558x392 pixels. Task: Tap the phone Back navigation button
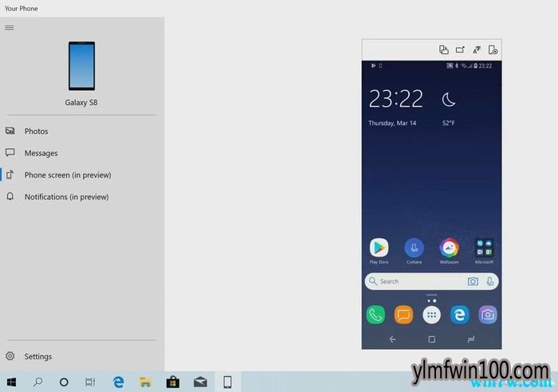(392, 339)
